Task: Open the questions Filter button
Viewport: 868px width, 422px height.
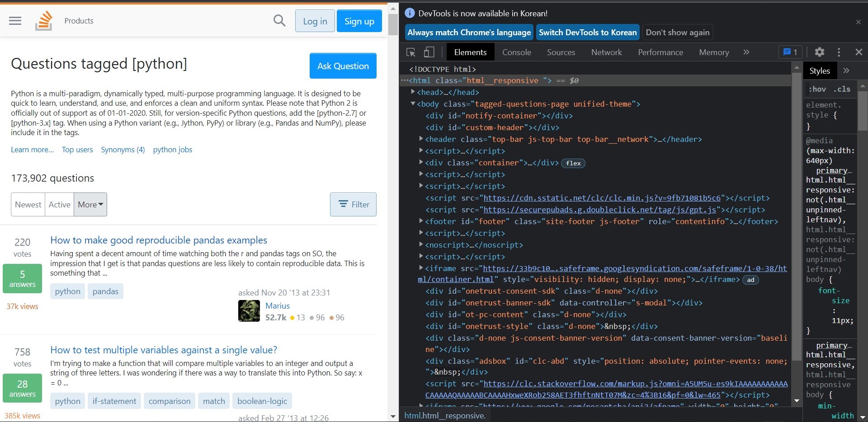Action: [x=353, y=204]
